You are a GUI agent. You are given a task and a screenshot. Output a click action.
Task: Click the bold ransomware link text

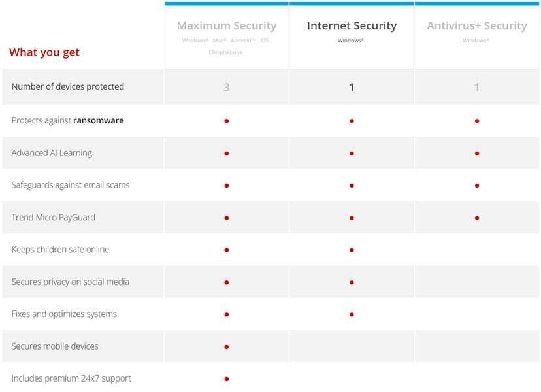[98, 120]
